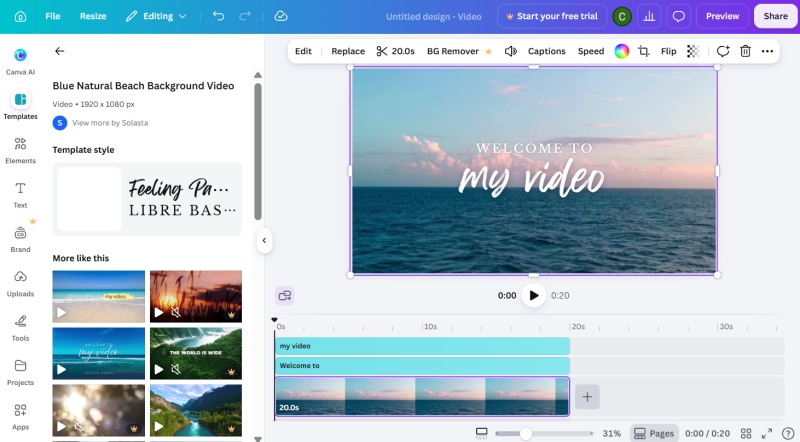Add a page with the plus button
Screen dimensions: 800x442
pos(587,397)
